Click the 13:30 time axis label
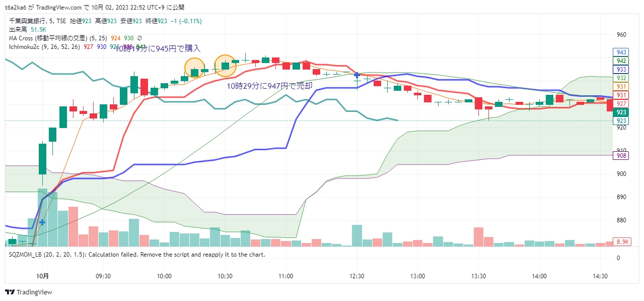The image size is (644, 301). point(478,276)
